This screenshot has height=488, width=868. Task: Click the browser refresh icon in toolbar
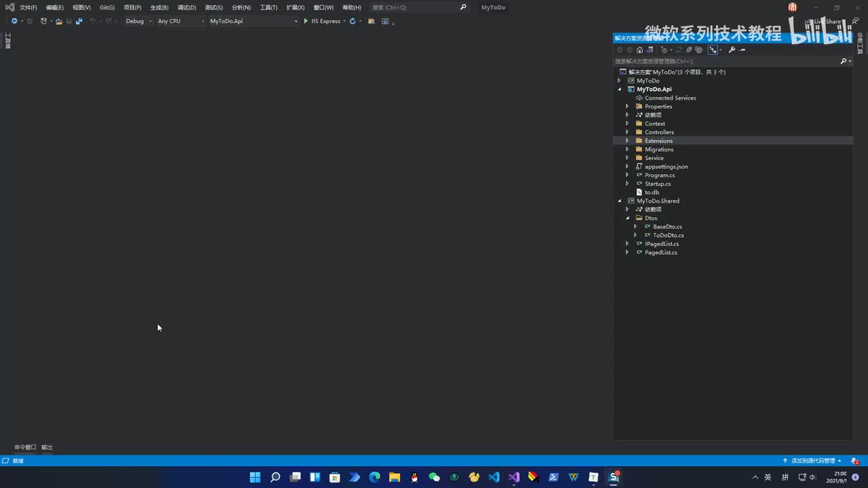[x=353, y=21]
